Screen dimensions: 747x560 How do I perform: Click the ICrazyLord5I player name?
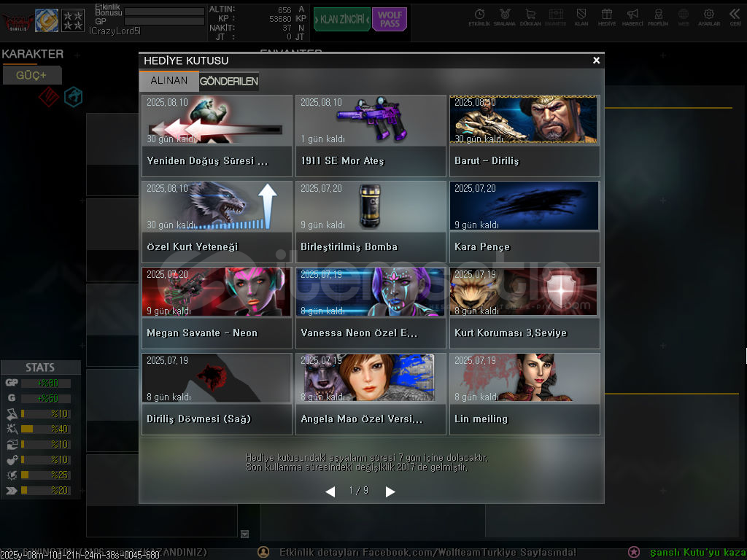click(115, 31)
